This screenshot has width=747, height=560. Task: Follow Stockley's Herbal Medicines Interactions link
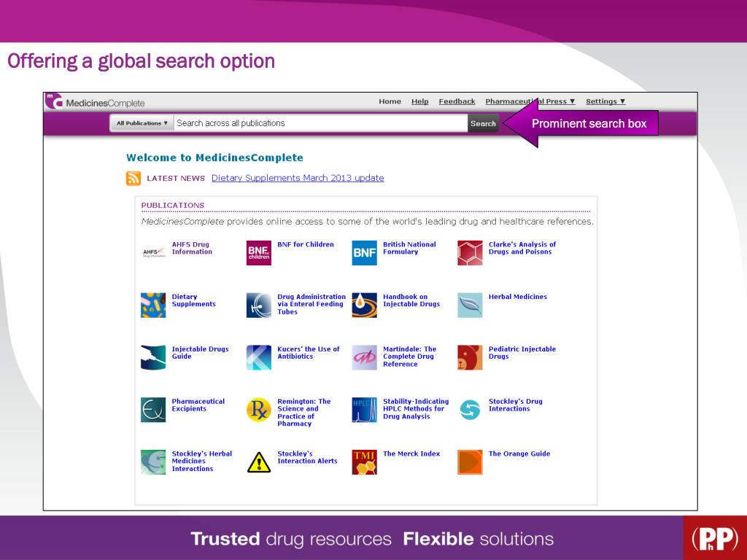201,462
